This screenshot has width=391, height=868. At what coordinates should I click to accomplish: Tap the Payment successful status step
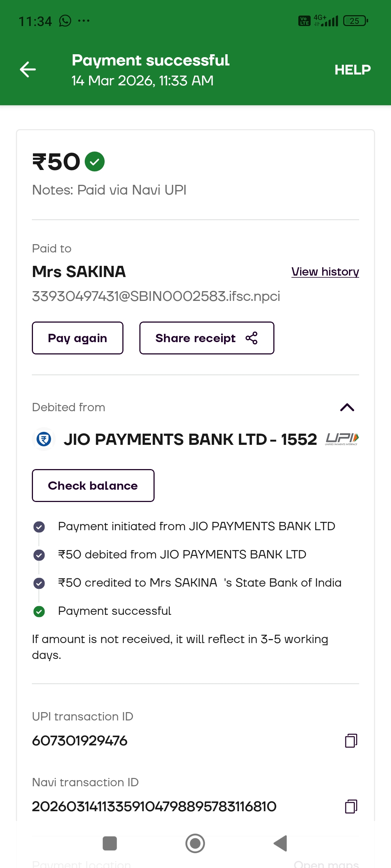(x=114, y=611)
